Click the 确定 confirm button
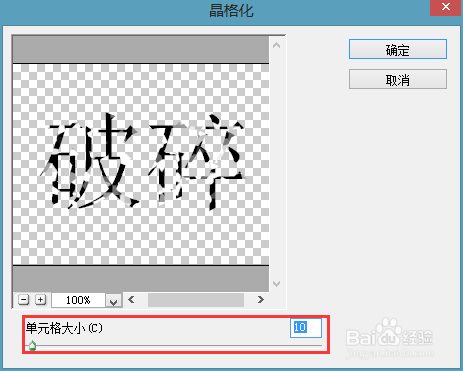 coord(398,49)
